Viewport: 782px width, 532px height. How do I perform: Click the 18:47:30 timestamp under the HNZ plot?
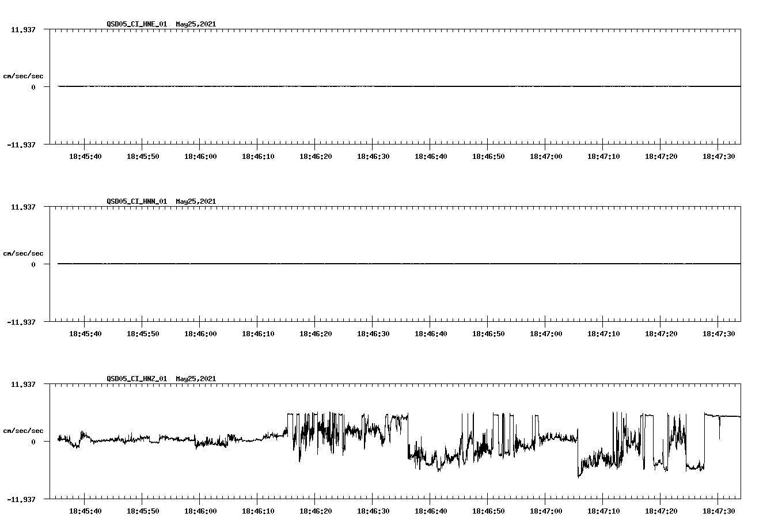click(719, 510)
